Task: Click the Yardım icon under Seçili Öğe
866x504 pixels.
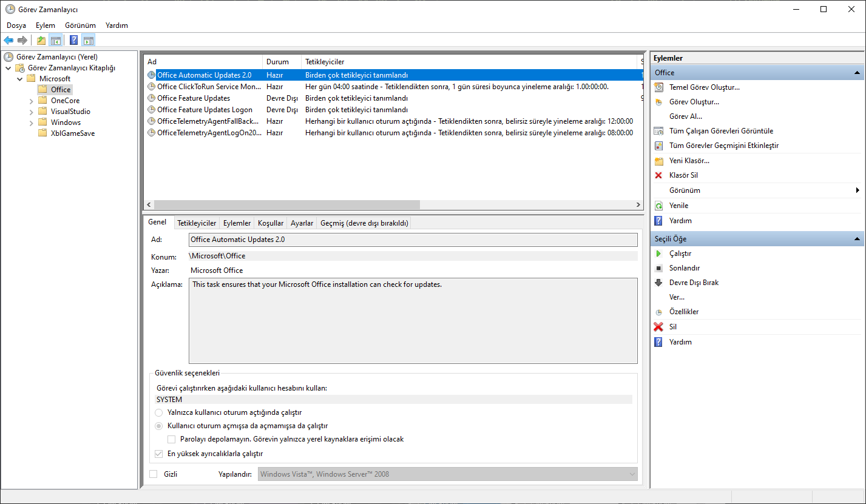Action: tap(658, 342)
